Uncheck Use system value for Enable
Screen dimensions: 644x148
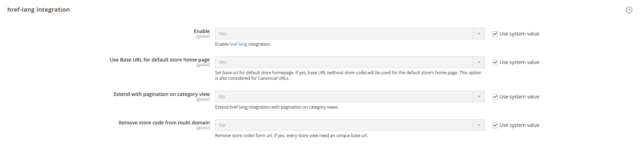[495, 34]
